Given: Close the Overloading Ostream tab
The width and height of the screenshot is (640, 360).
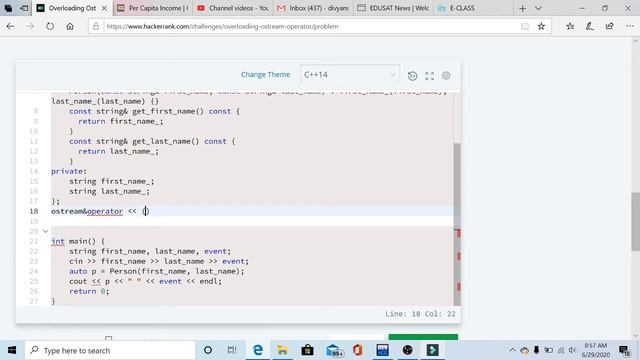Looking at the screenshot, I should [x=104, y=8].
